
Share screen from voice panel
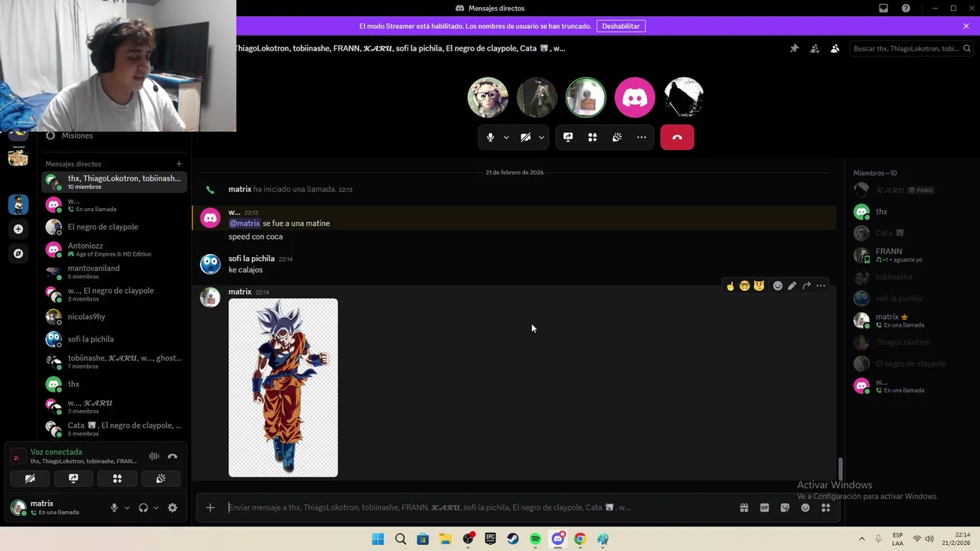pyautogui.click(x=73, y=478)
